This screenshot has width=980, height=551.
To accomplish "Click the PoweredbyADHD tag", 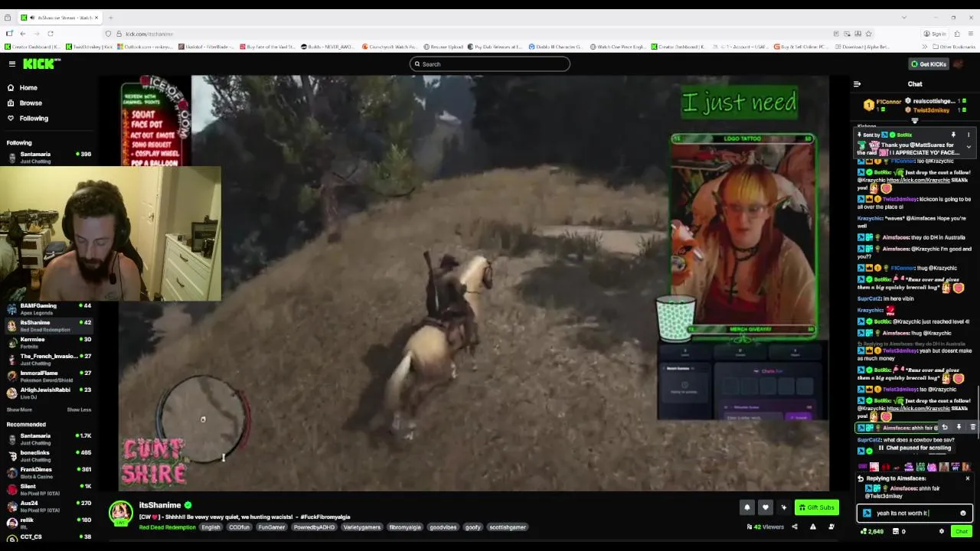I will [315, 527].
